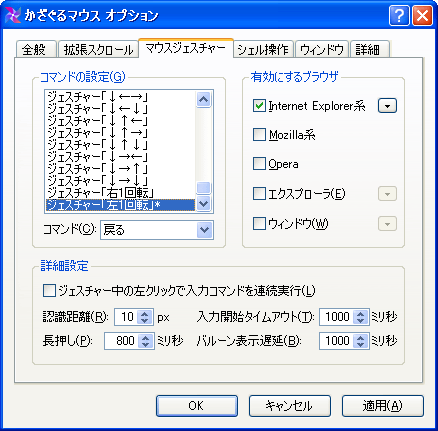Click the list scrollbar up arrow
Screen dimensions: 438x431
203,99
